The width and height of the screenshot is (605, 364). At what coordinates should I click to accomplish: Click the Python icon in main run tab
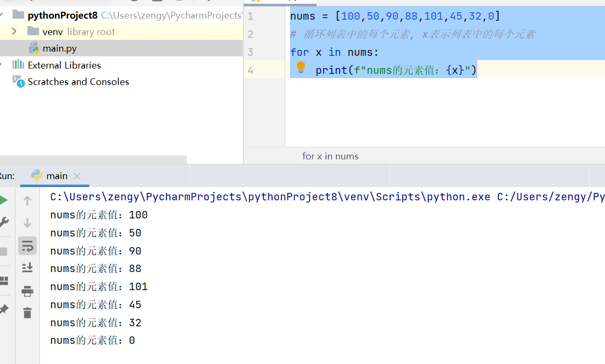(x=37, y=175)
